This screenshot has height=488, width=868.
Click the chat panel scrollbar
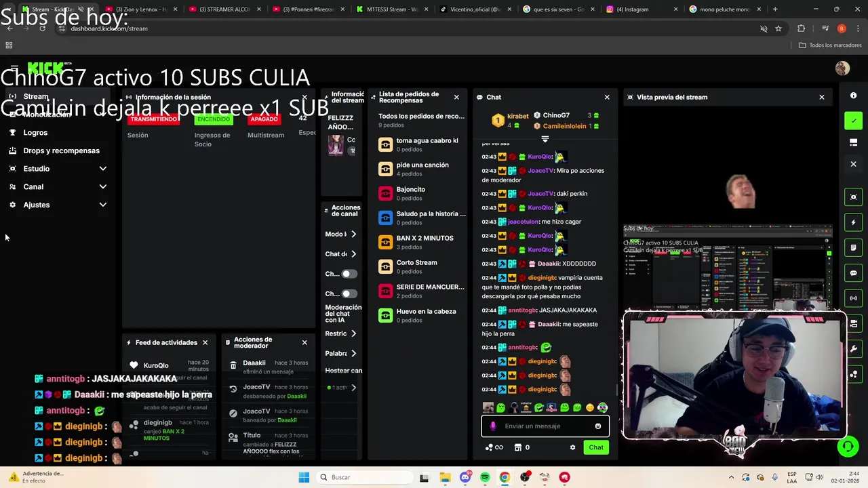tap(616, 390)
